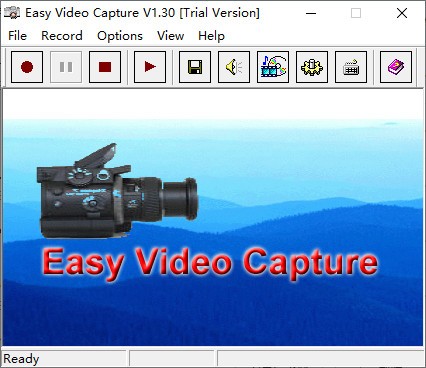This screenshot has width=426, height=368.
Task: Open the View menu
Action: (170, 36)
